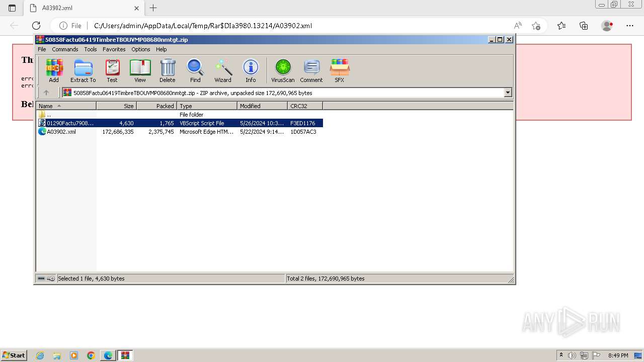
Task: Click the CRC32 value F3ED1176
Action: [x=303, y=123]
